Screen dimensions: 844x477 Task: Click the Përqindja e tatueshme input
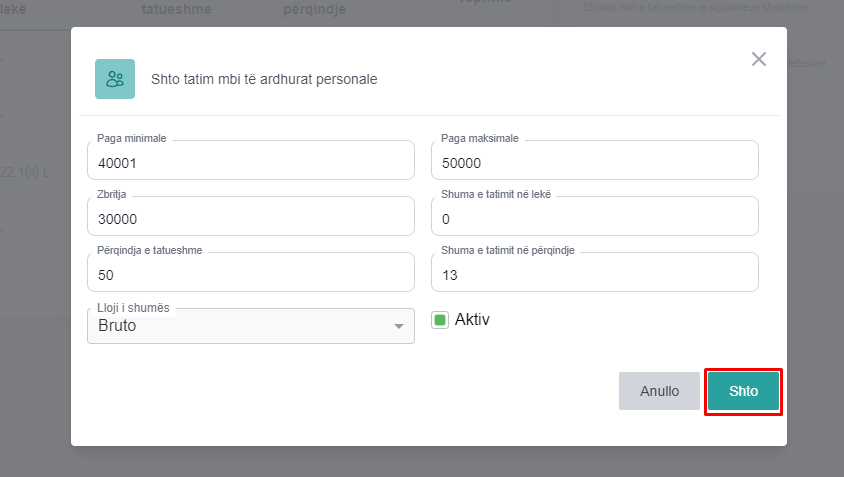(x=250, y=274)
